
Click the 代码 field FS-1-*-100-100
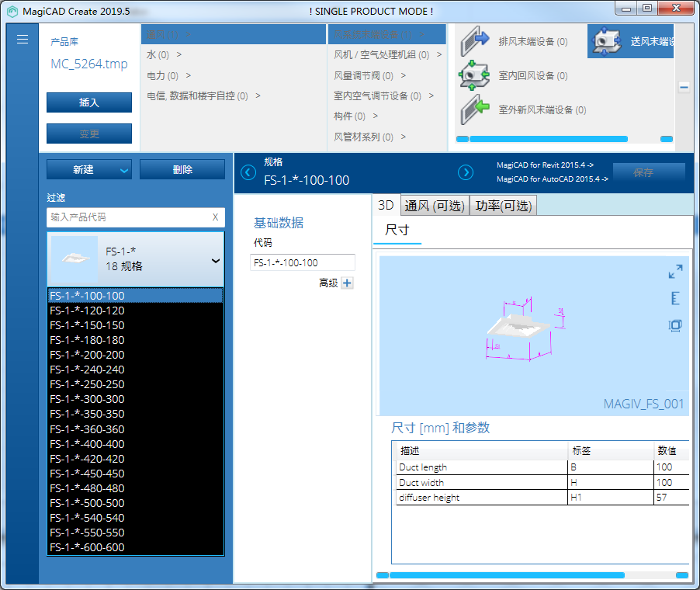[302, 262]
